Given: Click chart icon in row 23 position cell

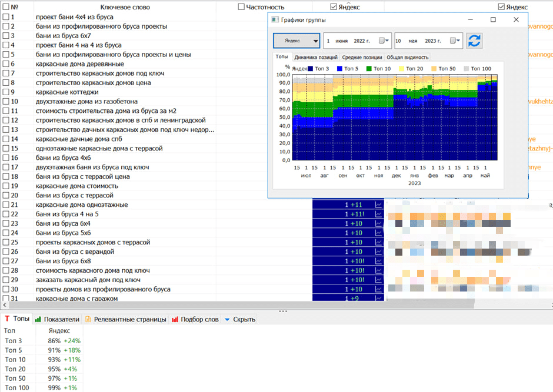Looking at the screenshot, I should 378,223.
